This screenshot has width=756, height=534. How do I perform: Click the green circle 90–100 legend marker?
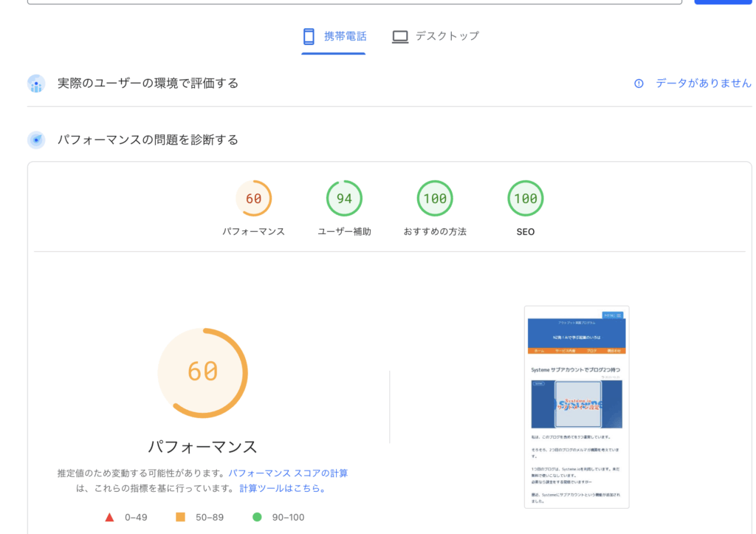(257, 517)
